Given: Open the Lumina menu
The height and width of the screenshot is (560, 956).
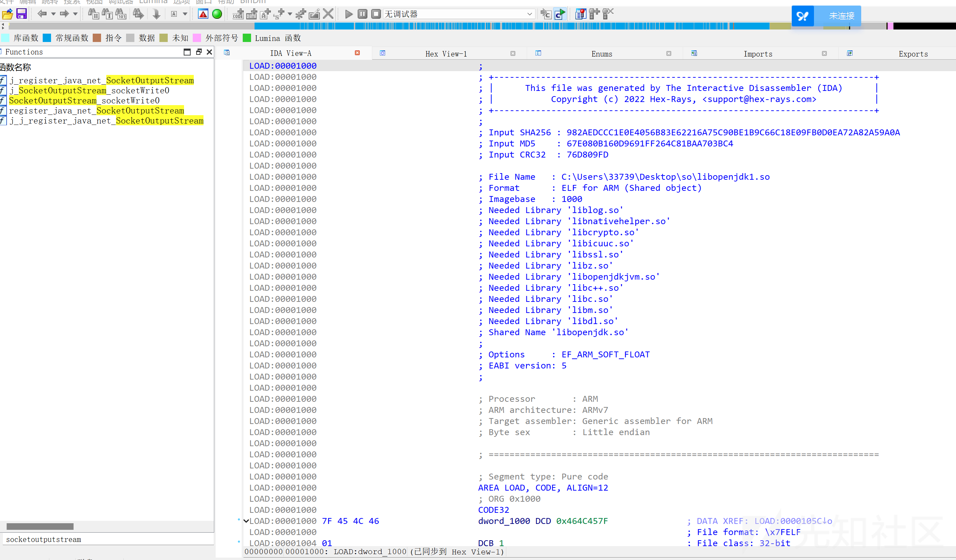Looking at the screenshot, I should pos(153,2).
